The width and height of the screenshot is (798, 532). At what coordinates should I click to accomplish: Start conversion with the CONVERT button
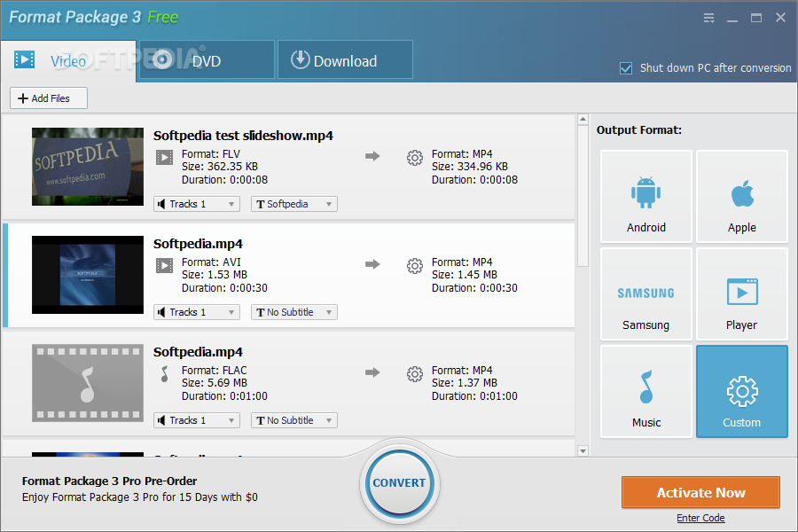click(400, 482)
